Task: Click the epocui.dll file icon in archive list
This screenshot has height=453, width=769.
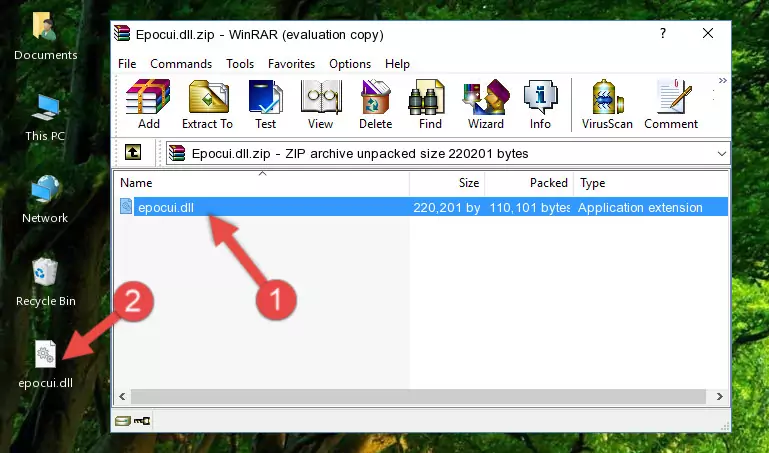Action: [x=126, y=207]
